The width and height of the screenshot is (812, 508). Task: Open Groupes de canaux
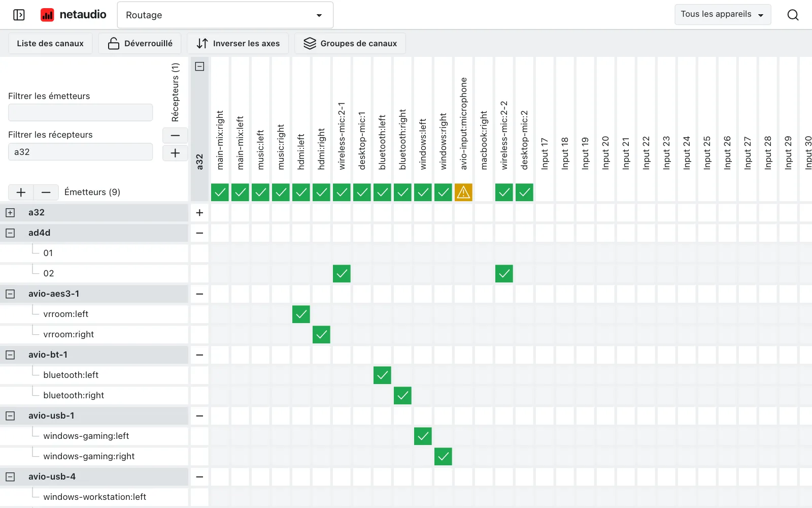pos(350,44)
